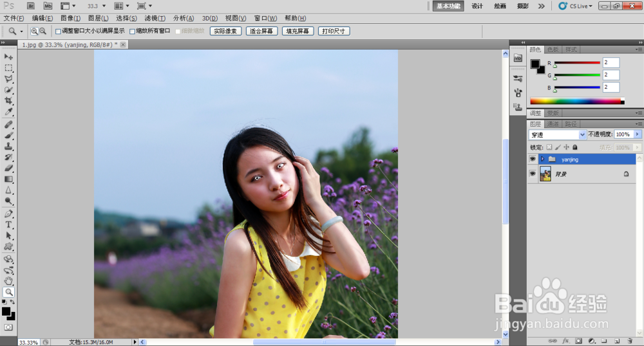Image resolution: width=644 pixels, height=346 pixels.
Task: Switch to the 通道 channels tab
Action: [x=553, y=124]
